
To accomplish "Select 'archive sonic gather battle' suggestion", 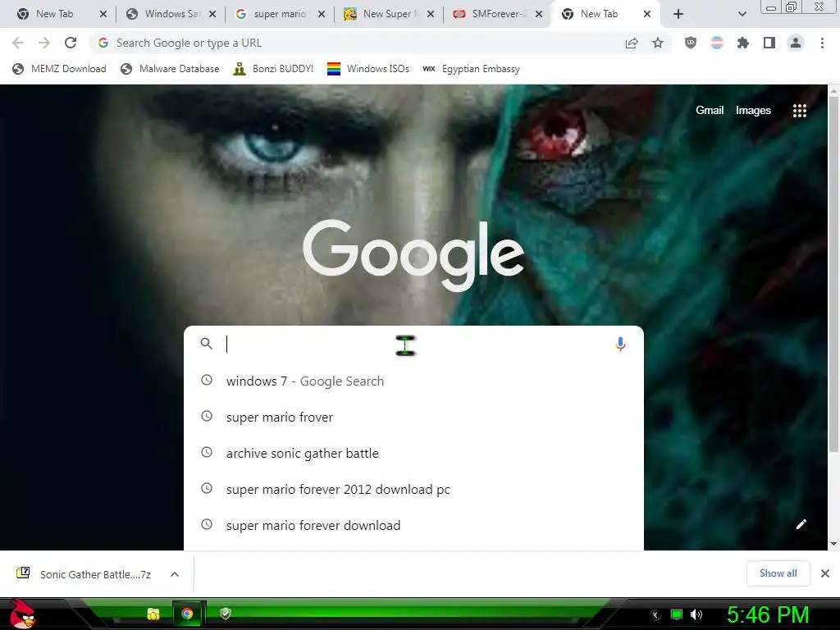I will (x=413, y=453).
